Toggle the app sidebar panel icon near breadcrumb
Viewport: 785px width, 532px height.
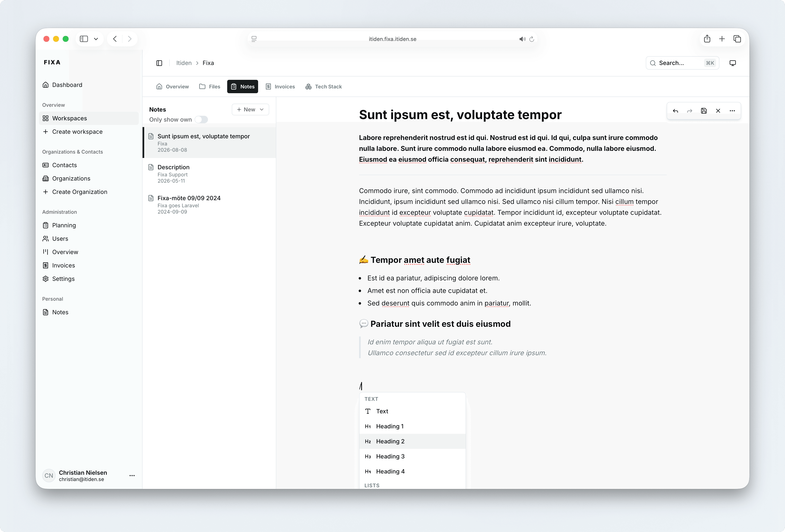coord(159,63)
